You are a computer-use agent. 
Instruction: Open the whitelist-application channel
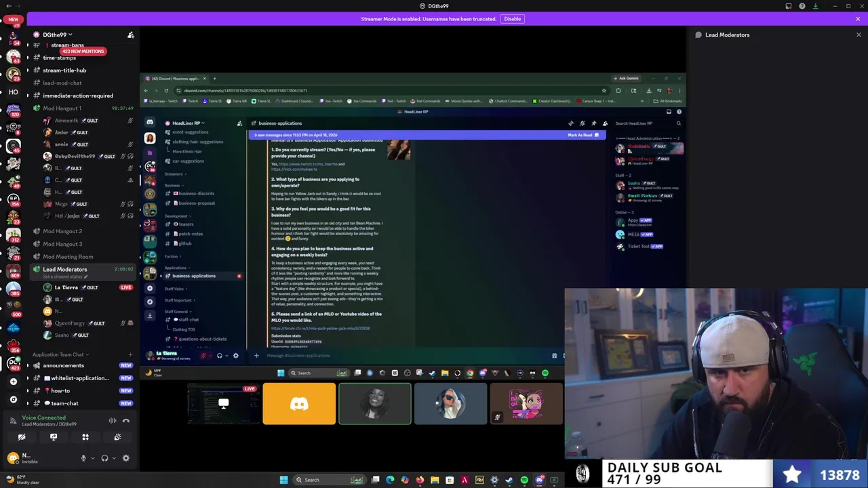pyautogui.click(x=75, y=378)
